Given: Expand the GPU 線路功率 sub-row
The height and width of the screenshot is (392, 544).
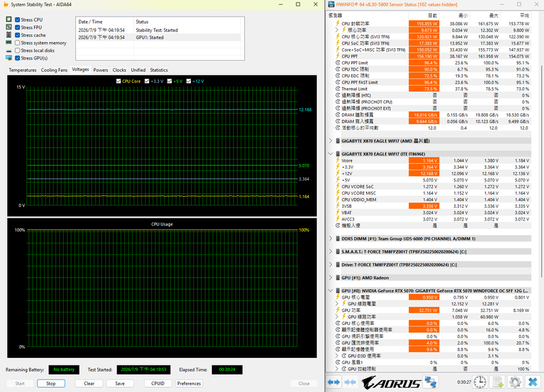Looking at the screenshot, I should (337, 317).
